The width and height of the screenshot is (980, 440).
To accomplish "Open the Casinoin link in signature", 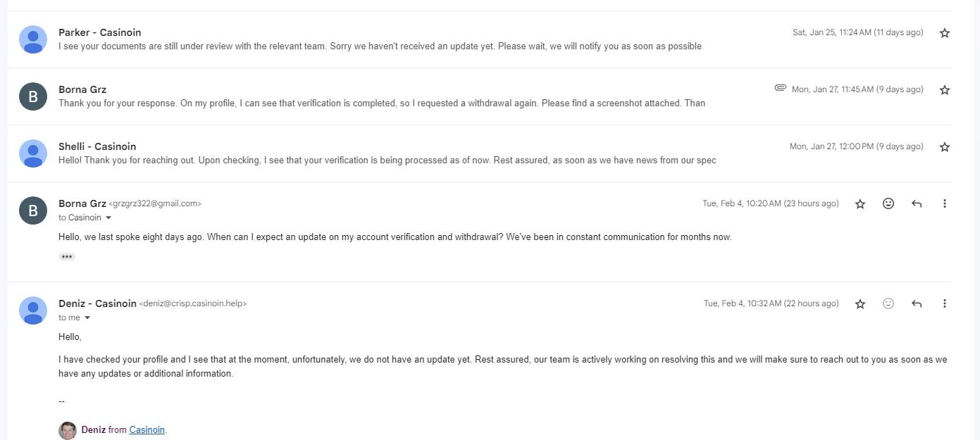I will coord(147,429).
